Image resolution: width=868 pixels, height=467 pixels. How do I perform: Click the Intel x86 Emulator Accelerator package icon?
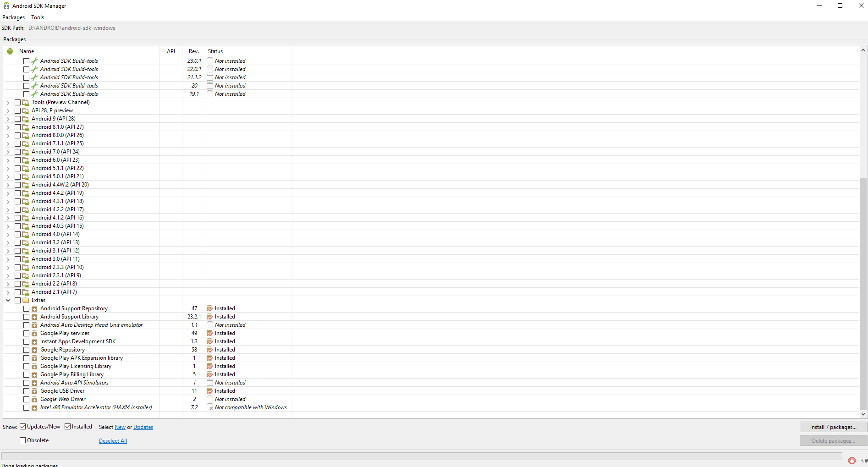click(x=34, y=407)
